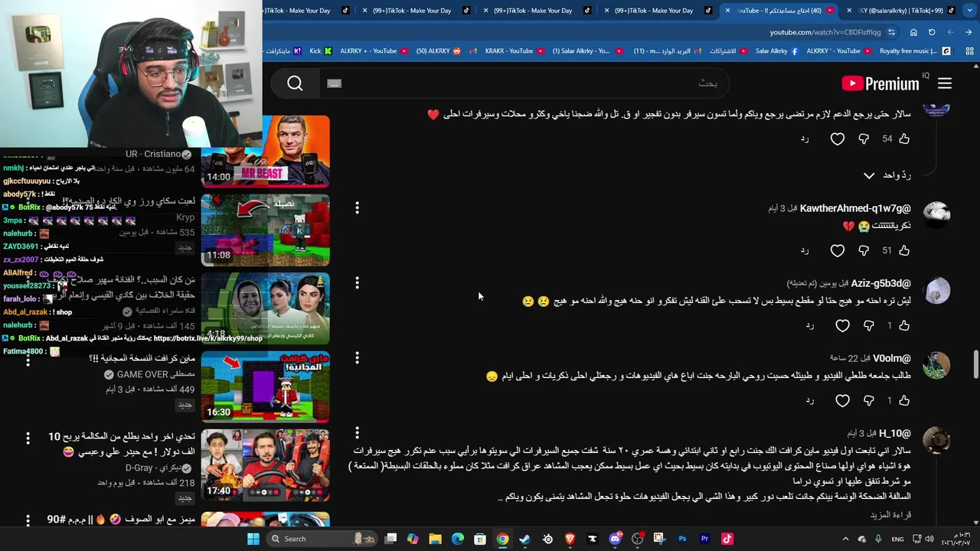Open Discord from the taskbar
Viewport: 980px width, 551px height.
(x=615, y=539)
